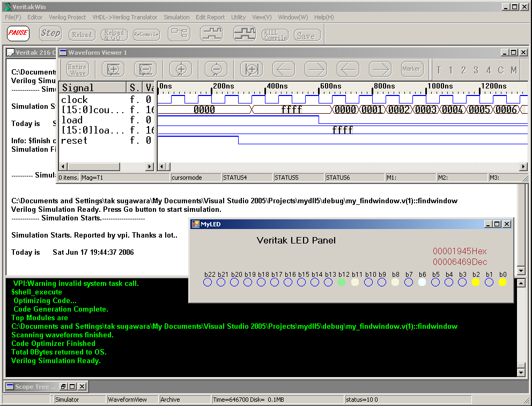Open the Edit Report menu

210,17
